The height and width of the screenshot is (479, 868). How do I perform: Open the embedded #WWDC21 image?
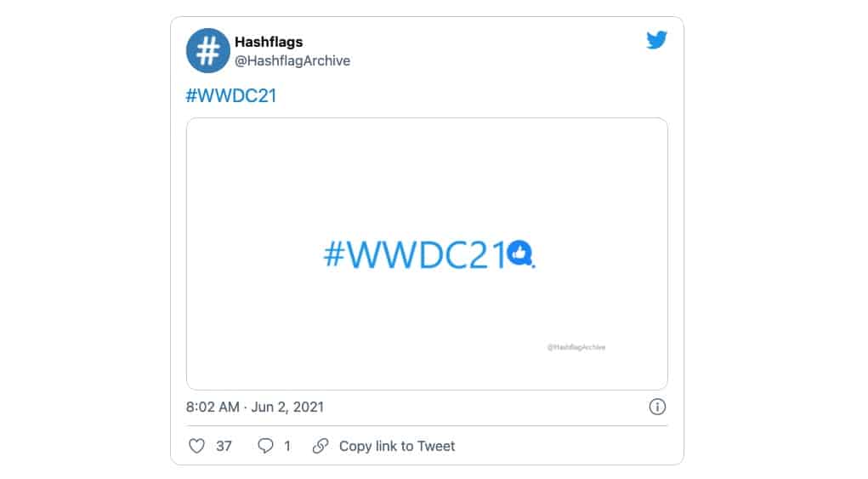pos(427,254)
